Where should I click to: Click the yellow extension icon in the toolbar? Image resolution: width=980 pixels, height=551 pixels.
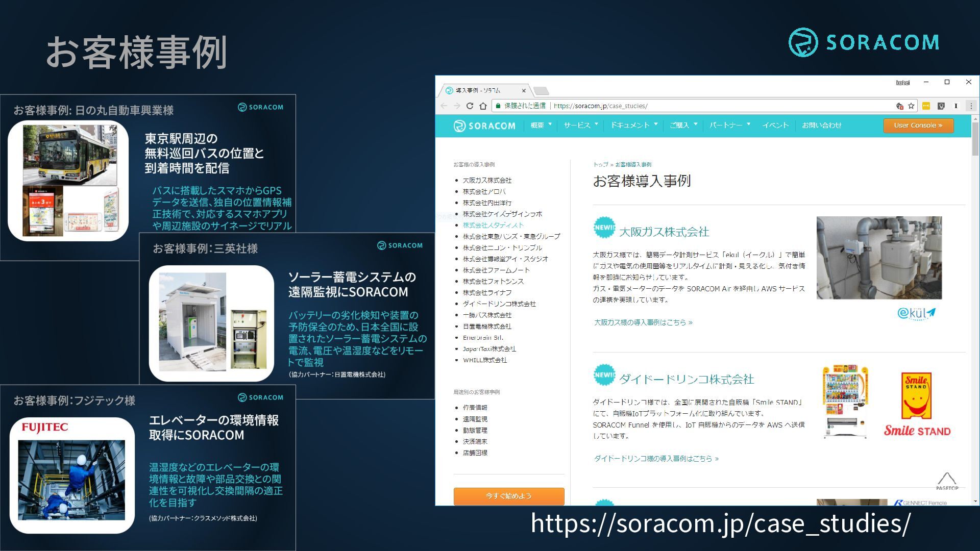point(926,106)
